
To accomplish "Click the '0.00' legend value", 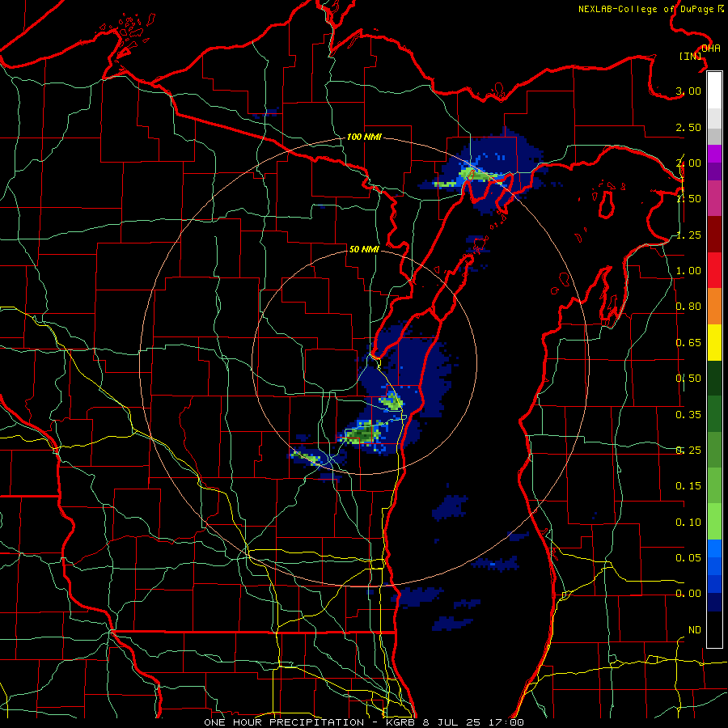I will tap(688, 594).
